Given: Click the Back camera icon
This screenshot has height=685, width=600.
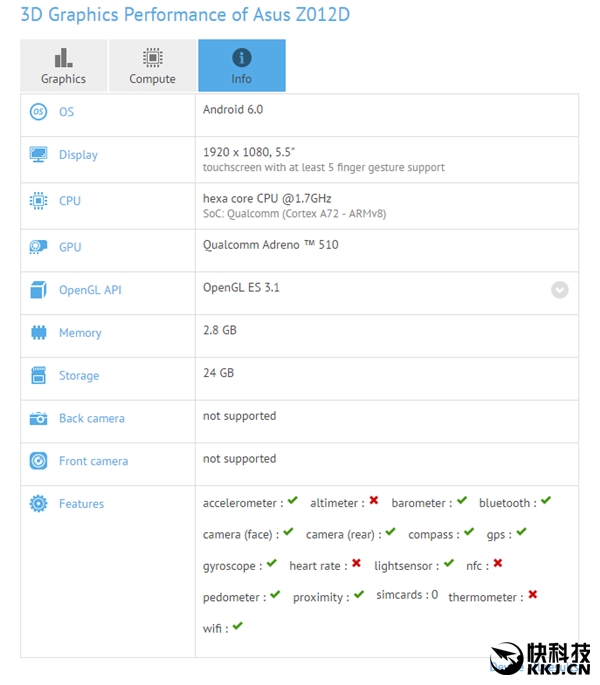Looking at the screenshot, I should click(x=38, y=419).
